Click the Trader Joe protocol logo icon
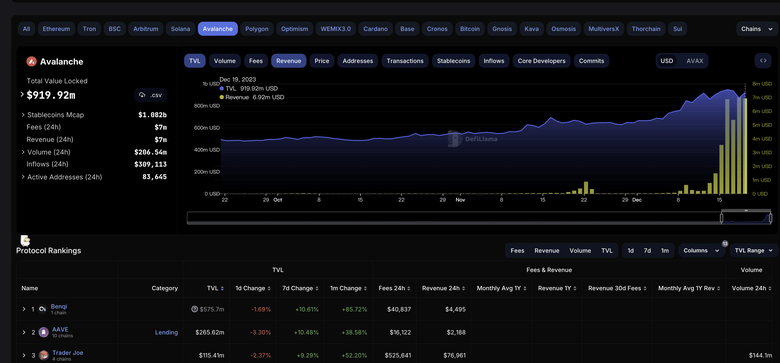The width and height of the screenshot is (780, 363). click(x=43, y=355)
